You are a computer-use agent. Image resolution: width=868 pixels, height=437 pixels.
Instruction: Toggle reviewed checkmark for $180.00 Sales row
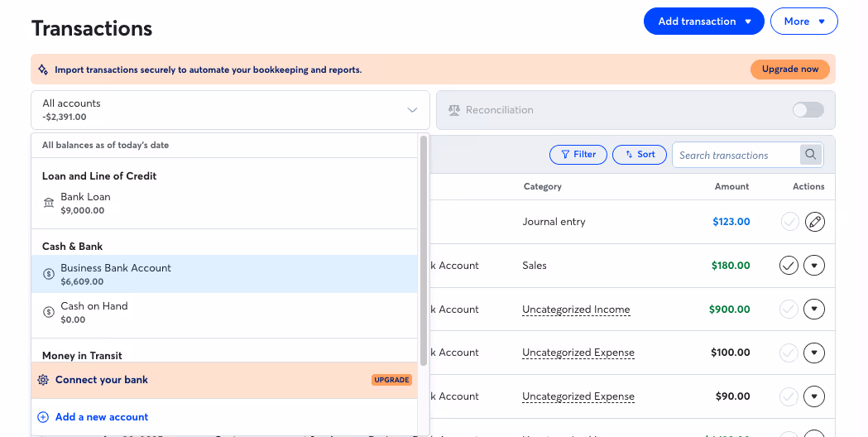[x=789, y=266]
